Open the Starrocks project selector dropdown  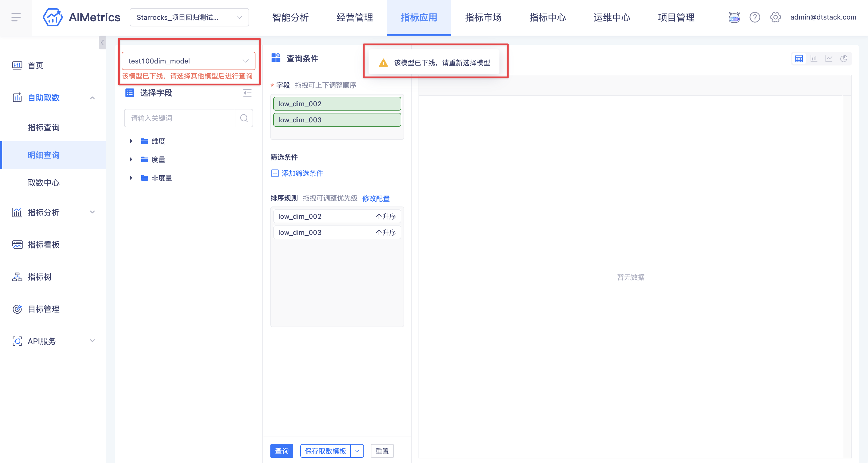[x=189, y=17]
